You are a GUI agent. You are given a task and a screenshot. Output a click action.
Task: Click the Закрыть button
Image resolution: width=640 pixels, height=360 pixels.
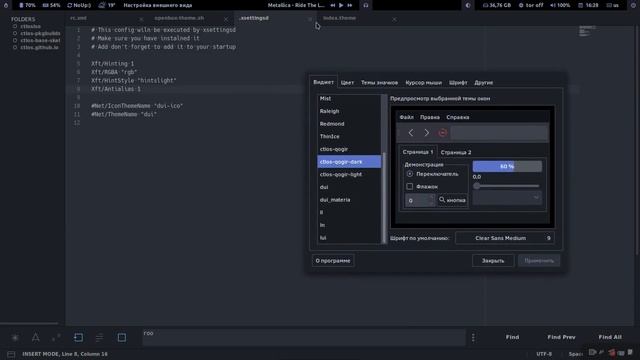click(493, 261)
